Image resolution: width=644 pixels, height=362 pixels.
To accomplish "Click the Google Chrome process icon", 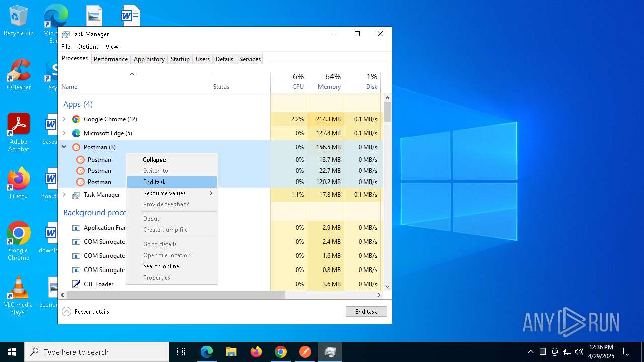I will point(76,119).
